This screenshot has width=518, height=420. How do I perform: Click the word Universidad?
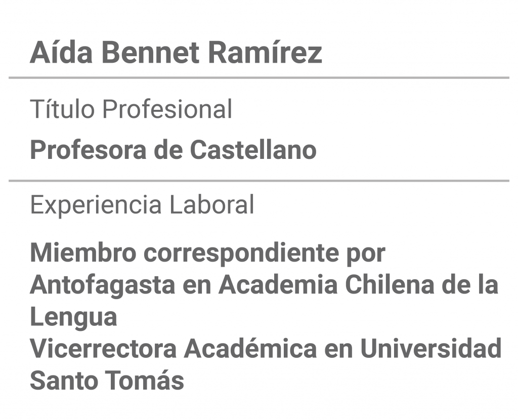pyautogui.click(x=431, y=349)
